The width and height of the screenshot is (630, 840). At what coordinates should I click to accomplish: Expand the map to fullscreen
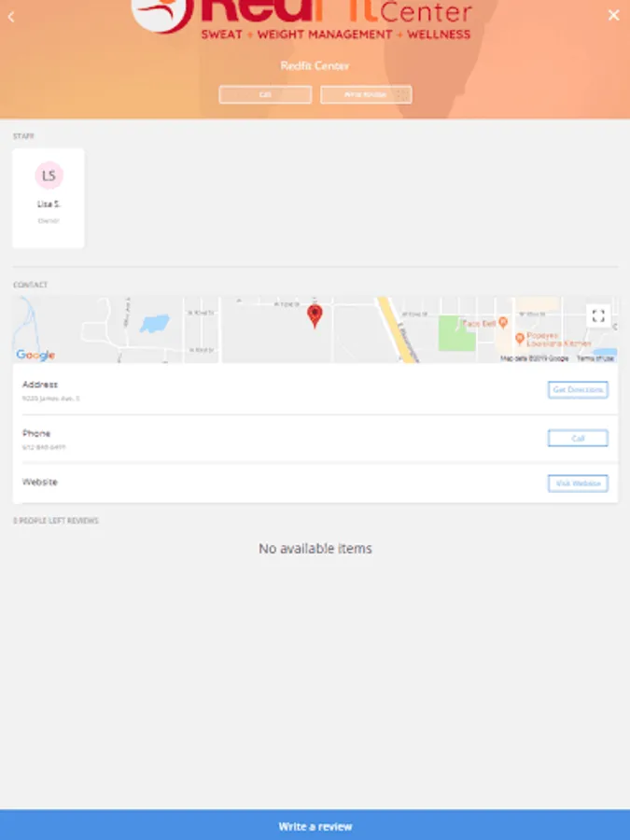pos(598,316)
